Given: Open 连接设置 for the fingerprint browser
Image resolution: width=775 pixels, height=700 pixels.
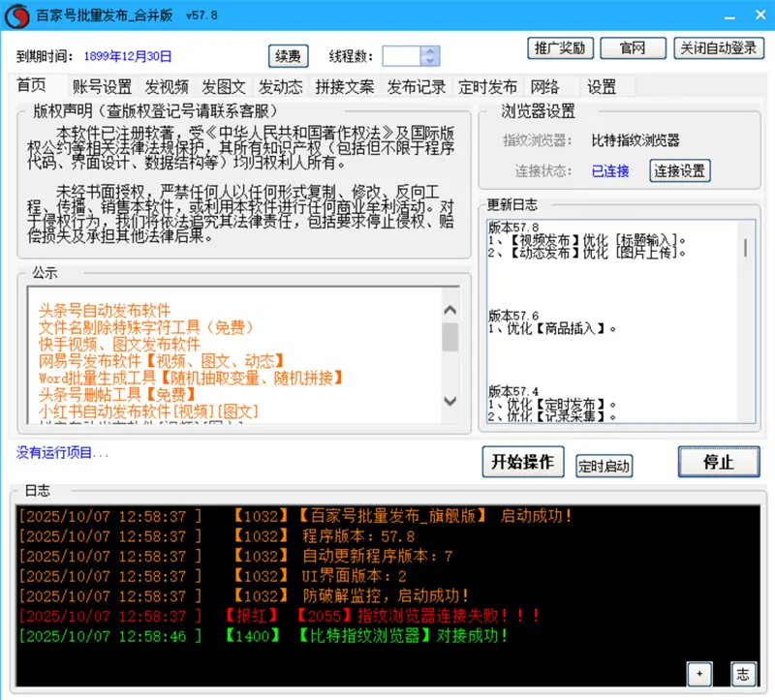Looking at the screenshot, I should click(679, 171).
